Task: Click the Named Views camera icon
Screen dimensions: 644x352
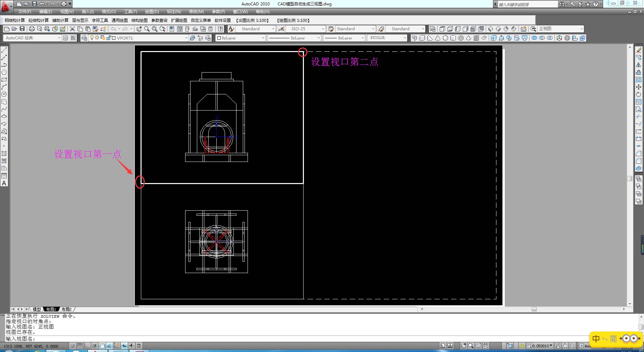Action: coord(524,29)
